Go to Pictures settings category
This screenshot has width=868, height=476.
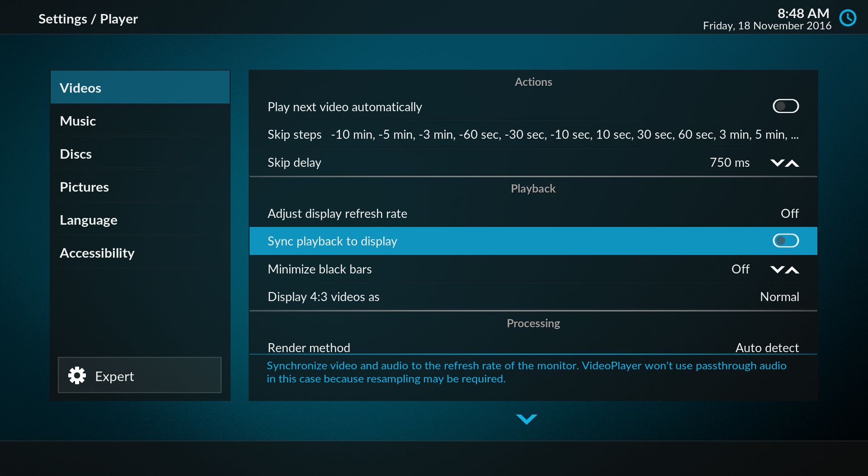[x=140, y=187]
